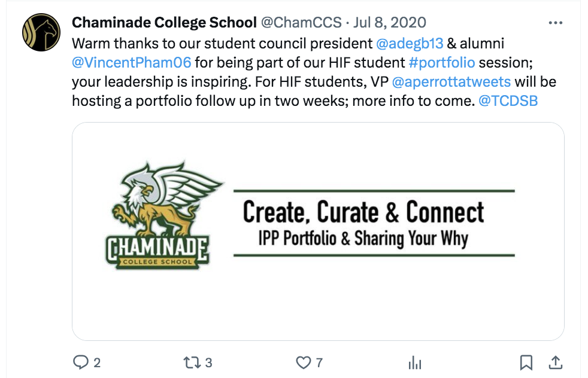Open the @adegb13 mention link
Screen dimensions: 588x378
409,44
